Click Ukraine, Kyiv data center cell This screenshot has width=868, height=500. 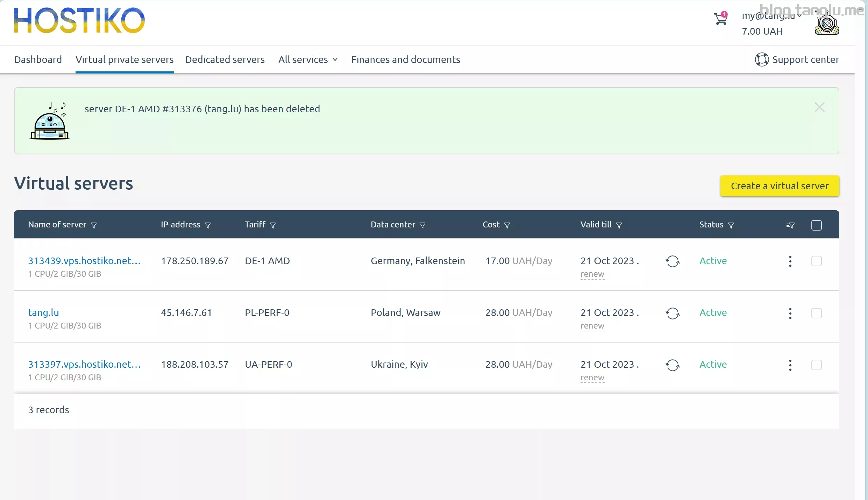point(399,364)
